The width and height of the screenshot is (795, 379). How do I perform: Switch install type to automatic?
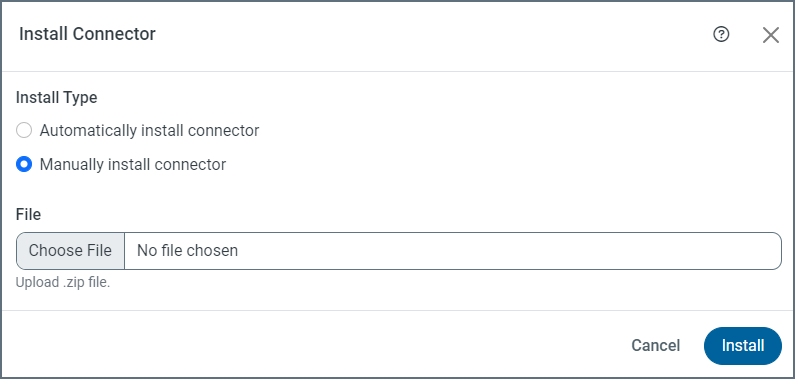click(x=24, y=130)
